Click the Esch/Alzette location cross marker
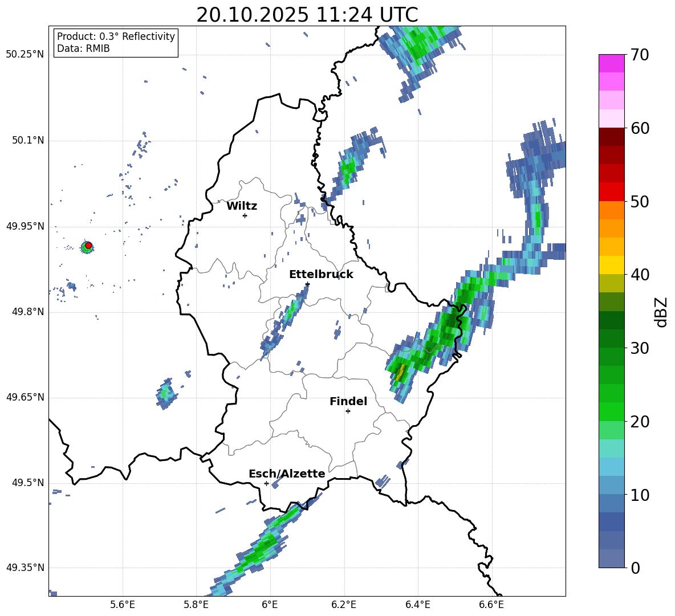 tap(266, 483)
